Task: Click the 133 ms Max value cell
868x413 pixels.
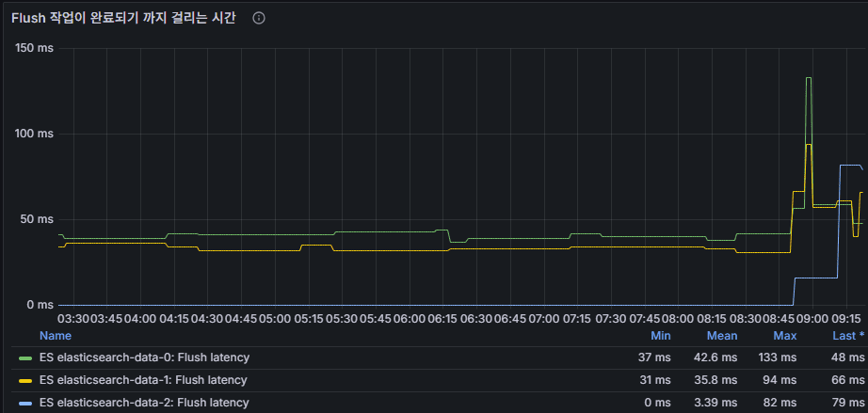Action: click(780, 358)
